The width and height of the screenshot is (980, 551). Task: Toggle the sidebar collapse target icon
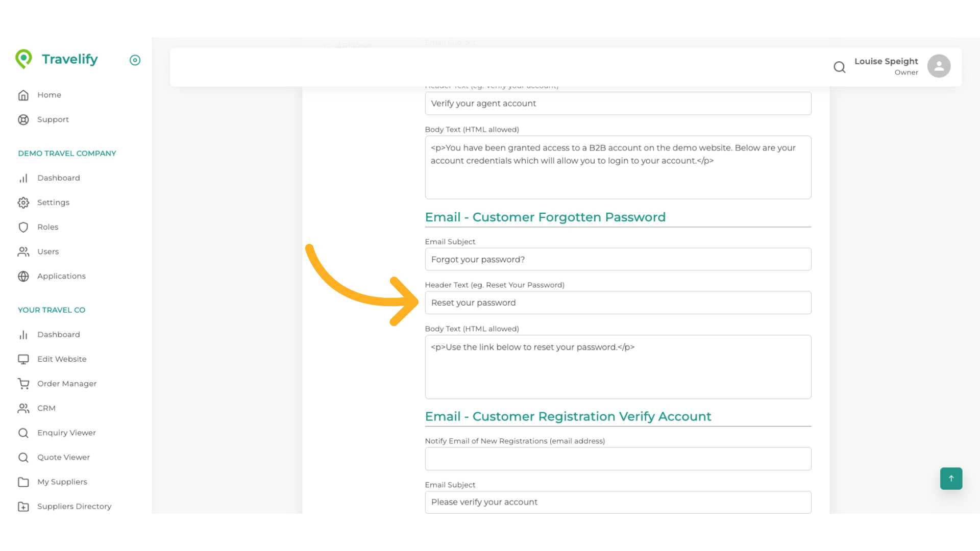click(135, 60)
